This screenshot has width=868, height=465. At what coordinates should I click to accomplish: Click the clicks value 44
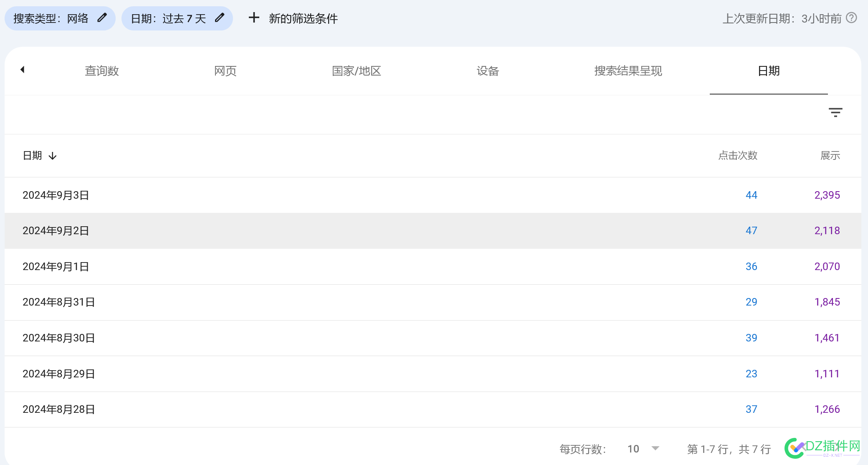[752, 195]
